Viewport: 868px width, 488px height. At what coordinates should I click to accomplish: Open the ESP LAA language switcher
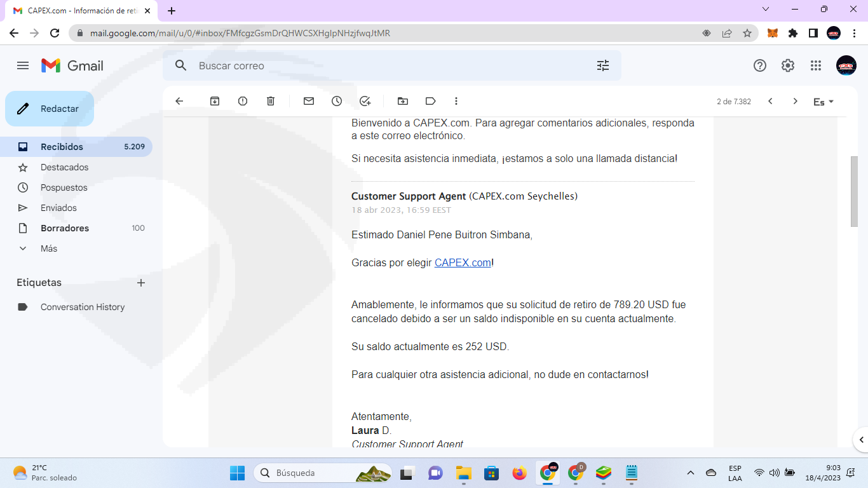click(x=735, y=473)
